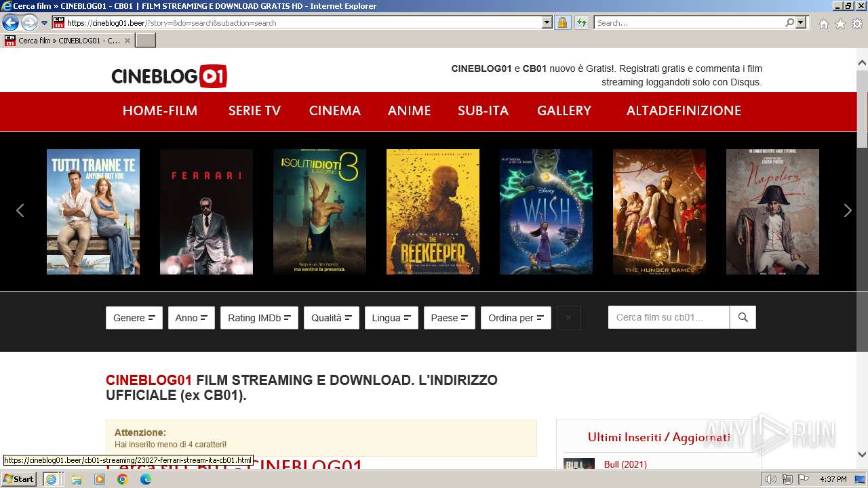868x488 pixels.
Task: Click the Cerca film su cb01 field
Action: pyautogui.click(x=669, y=317)
